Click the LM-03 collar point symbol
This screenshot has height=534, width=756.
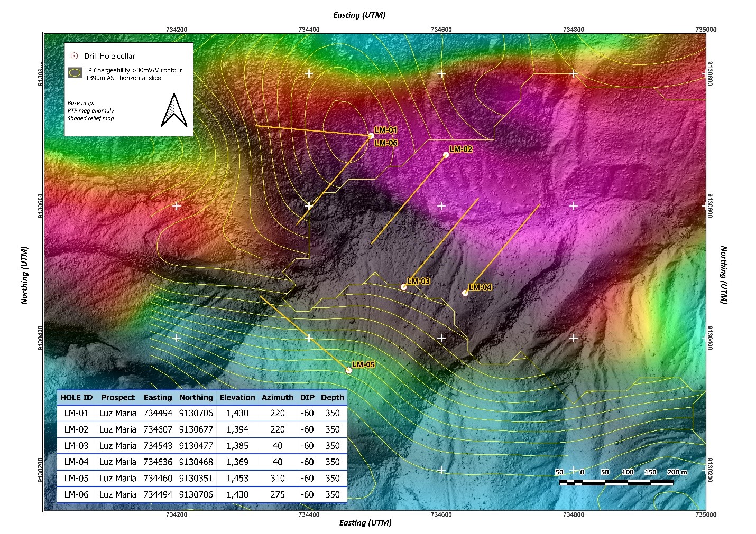405,286
